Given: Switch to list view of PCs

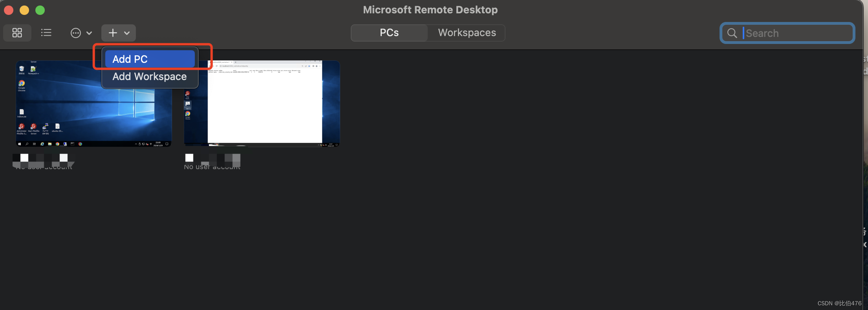Looking at the screenshot, I should tap(46, 33).
